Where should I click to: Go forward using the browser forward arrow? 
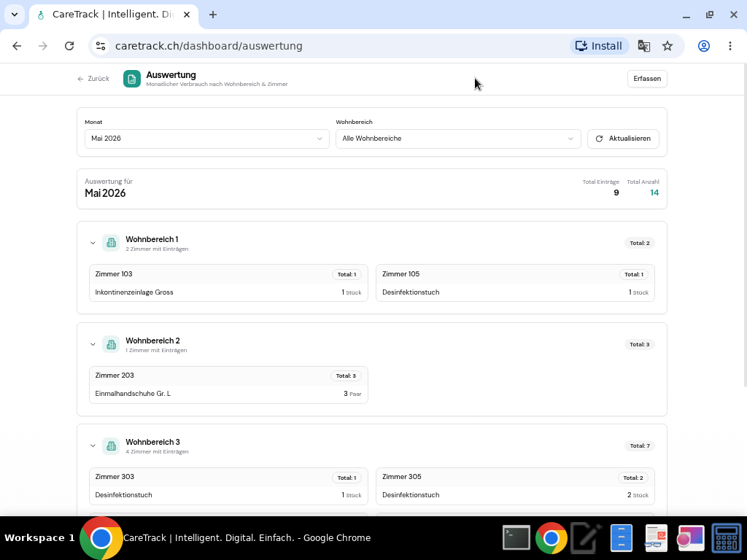43,46
